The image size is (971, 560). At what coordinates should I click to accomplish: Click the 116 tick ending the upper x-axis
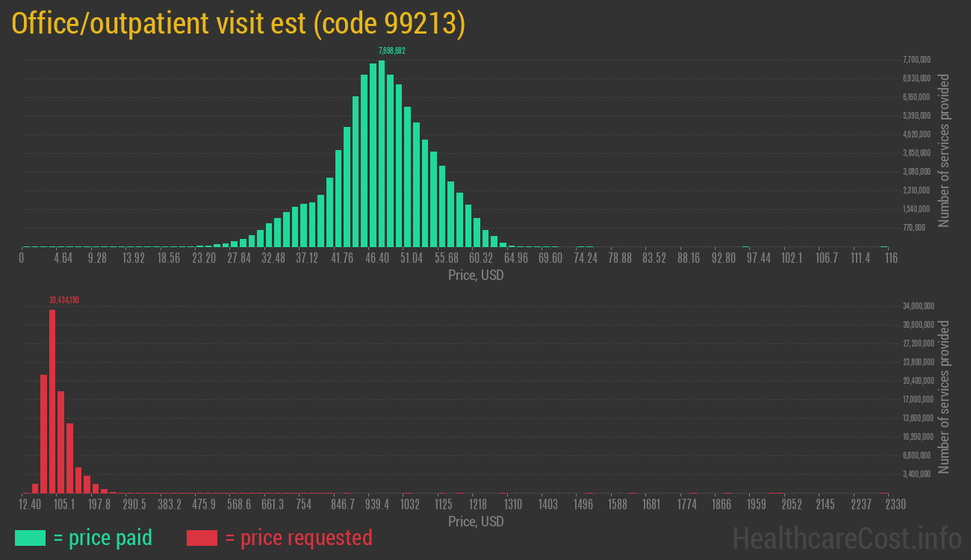click(890, 258)
